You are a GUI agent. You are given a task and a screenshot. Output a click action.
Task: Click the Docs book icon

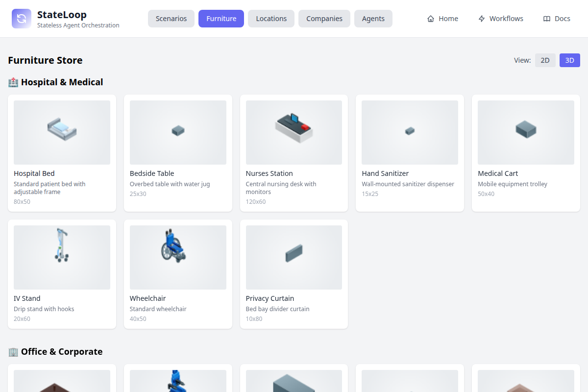coord(547,19)
